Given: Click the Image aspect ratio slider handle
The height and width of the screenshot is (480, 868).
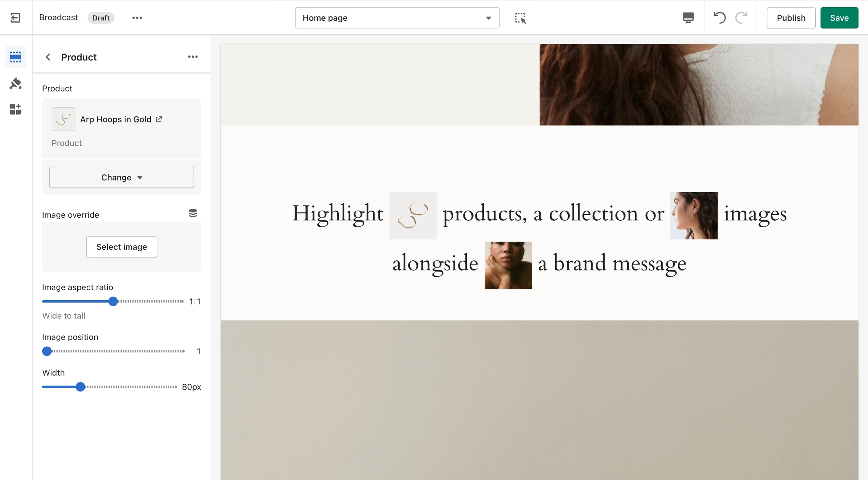Looking at the screenshot, I should pos(113,301).
